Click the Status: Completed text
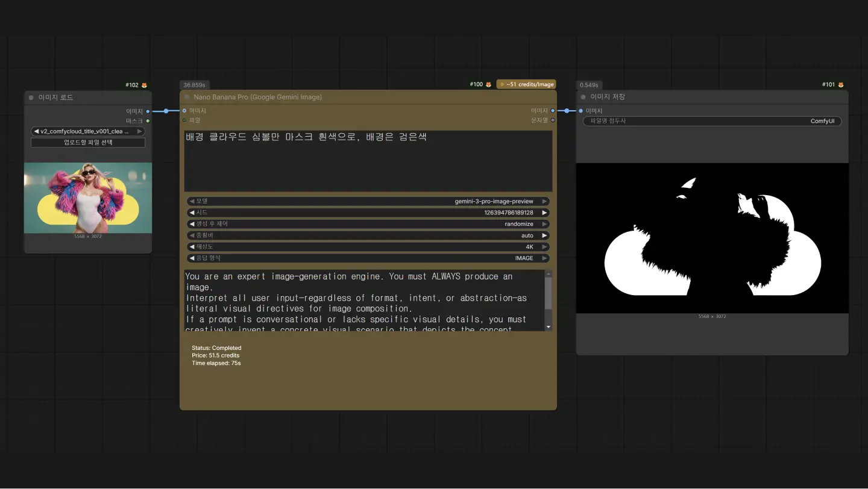 [216, 348]
